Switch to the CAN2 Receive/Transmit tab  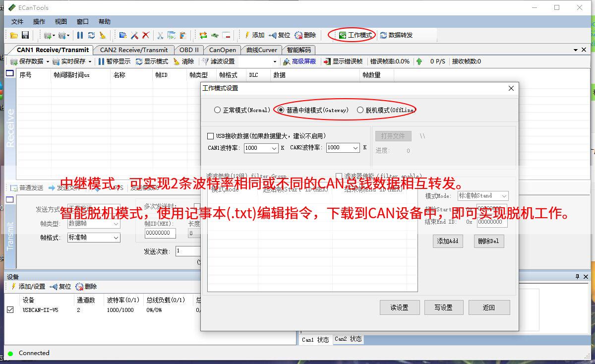coord(134,50)
